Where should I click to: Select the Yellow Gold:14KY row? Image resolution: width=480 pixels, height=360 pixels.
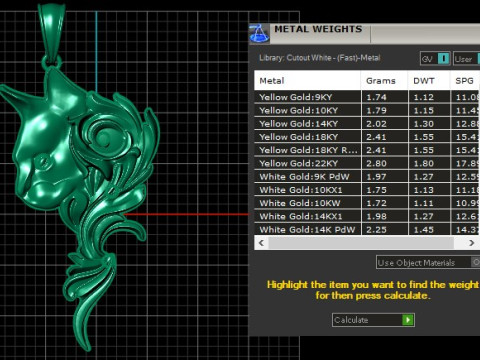(367, 124)
